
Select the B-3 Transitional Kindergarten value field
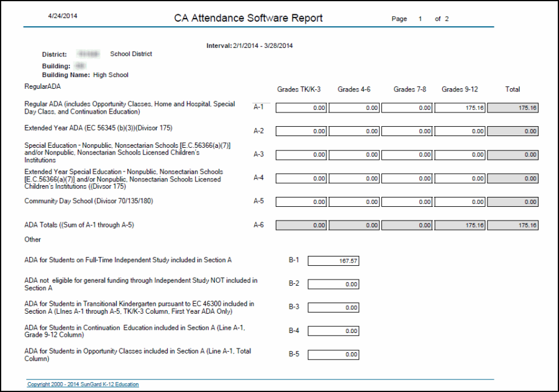[x=333, y=308]
